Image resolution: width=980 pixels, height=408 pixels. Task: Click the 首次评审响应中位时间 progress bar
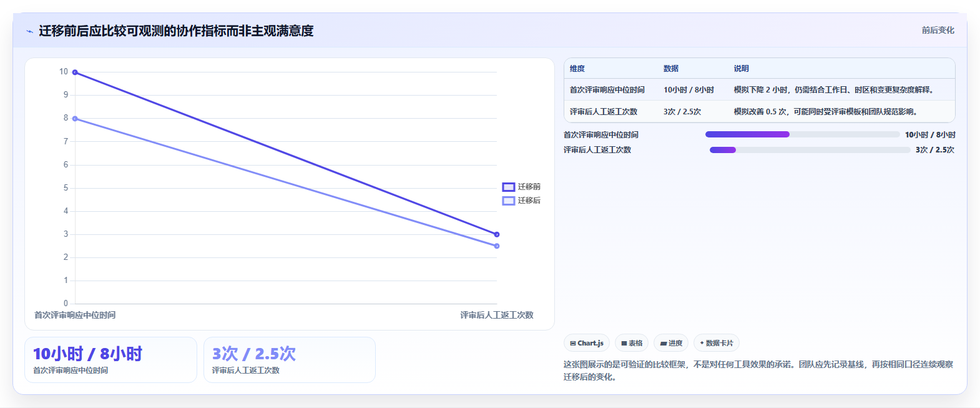coord(803,134)
